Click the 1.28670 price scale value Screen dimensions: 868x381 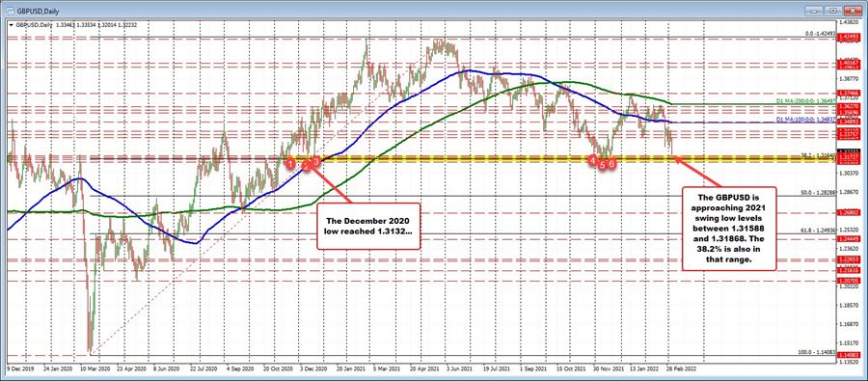pos(848,192)
